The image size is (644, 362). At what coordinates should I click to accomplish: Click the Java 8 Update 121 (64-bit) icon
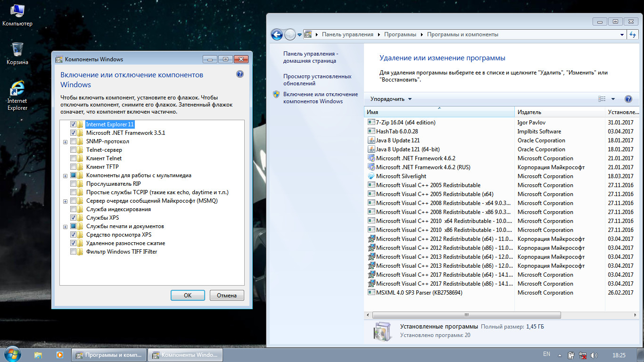[x=371, y=149]
